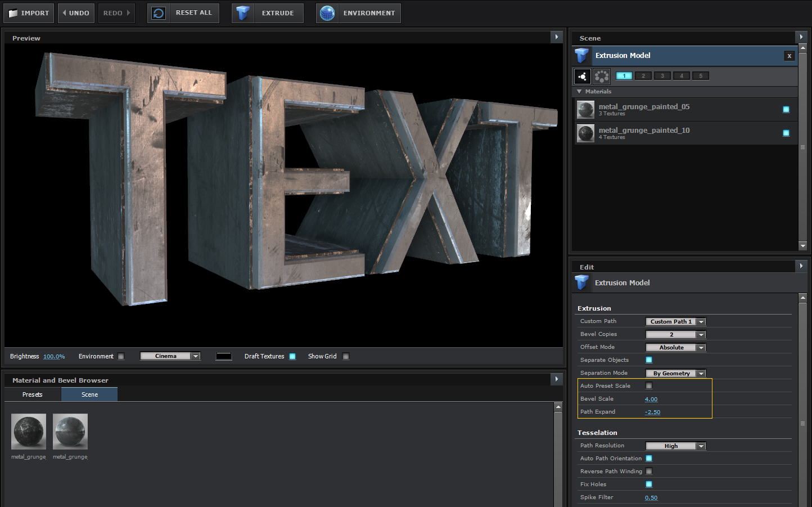Click the Undo button
Screen dimensions: 812x507
tap(75, 13)
